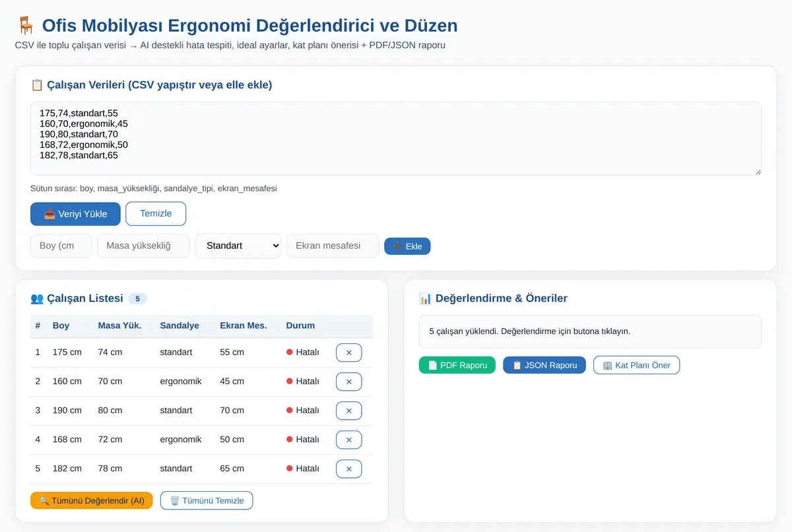Click the Boy (cm) input field
792x532 pixels.
[61, 246]
